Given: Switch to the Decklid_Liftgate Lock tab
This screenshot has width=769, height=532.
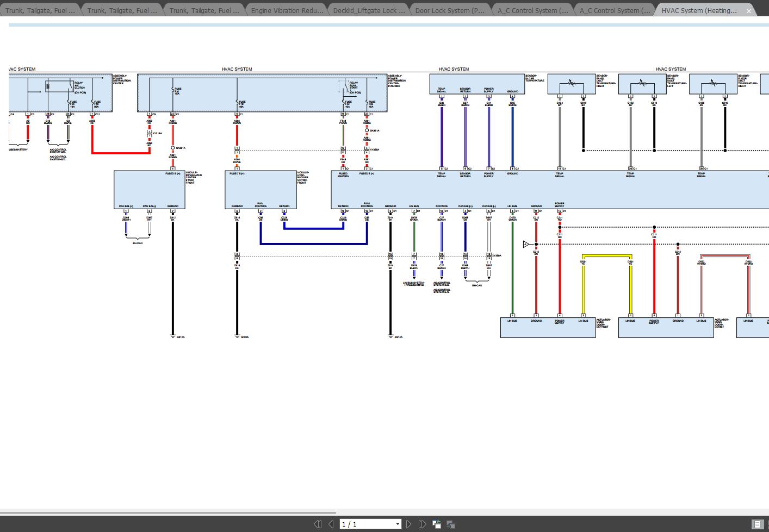Looking at the screenshot, I should pos(368,10).
